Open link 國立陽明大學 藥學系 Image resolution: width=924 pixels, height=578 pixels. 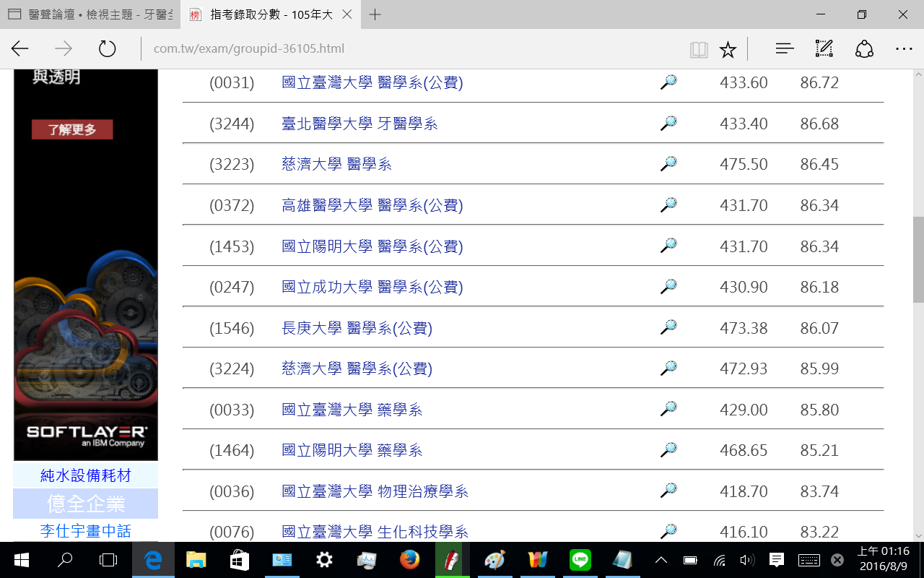352,450
